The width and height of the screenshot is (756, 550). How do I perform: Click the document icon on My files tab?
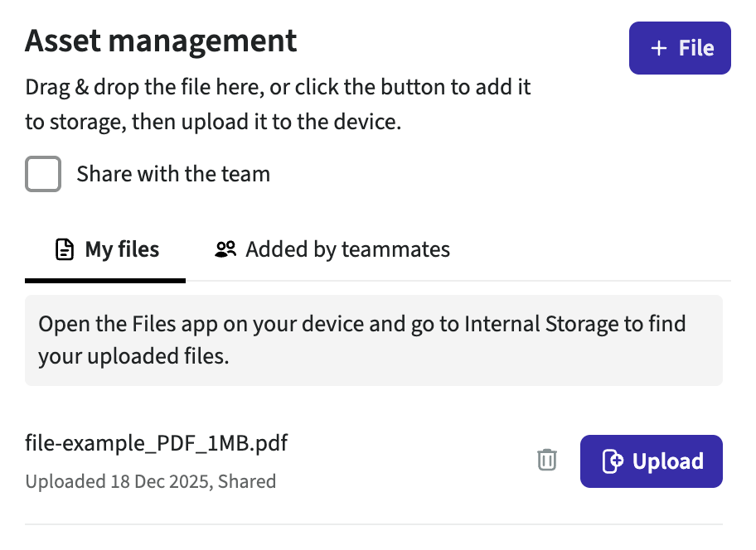click(64, 249)
